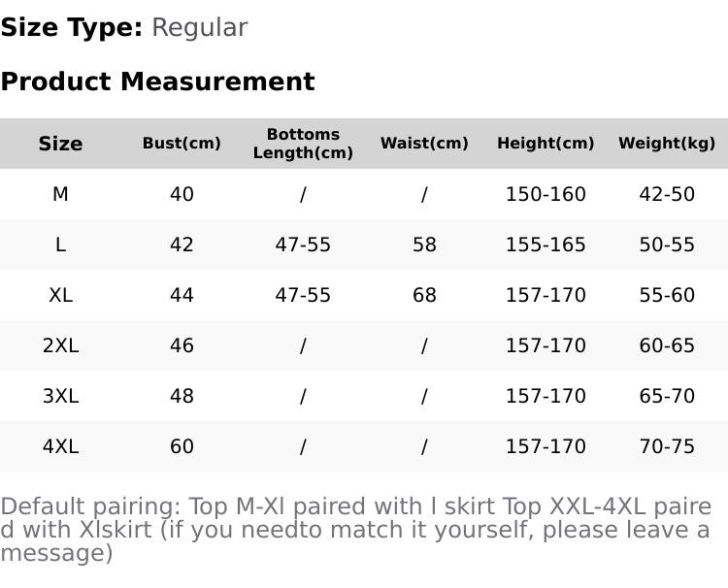Click the Bust(cm) column header

(182, 144)
